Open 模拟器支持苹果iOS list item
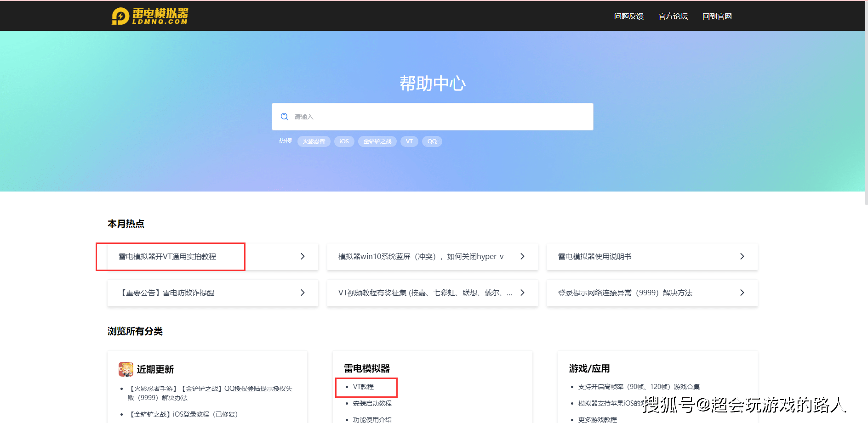 coord(611,403)
